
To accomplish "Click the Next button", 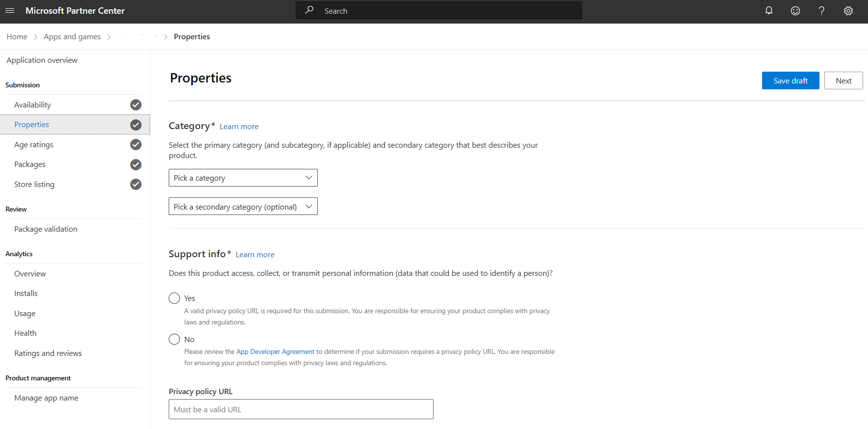I will point(843,80).
